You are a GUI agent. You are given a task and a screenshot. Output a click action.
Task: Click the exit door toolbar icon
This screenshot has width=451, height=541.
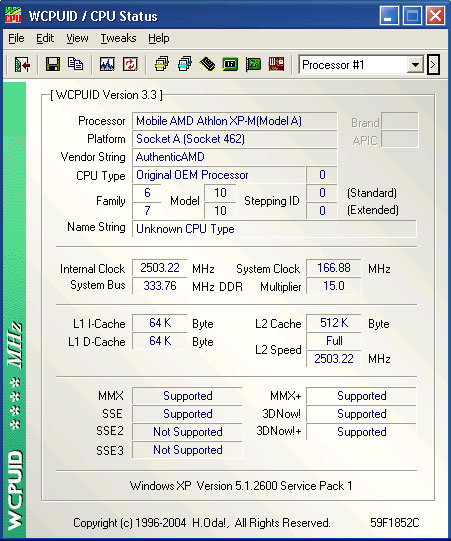coord(22,65)
